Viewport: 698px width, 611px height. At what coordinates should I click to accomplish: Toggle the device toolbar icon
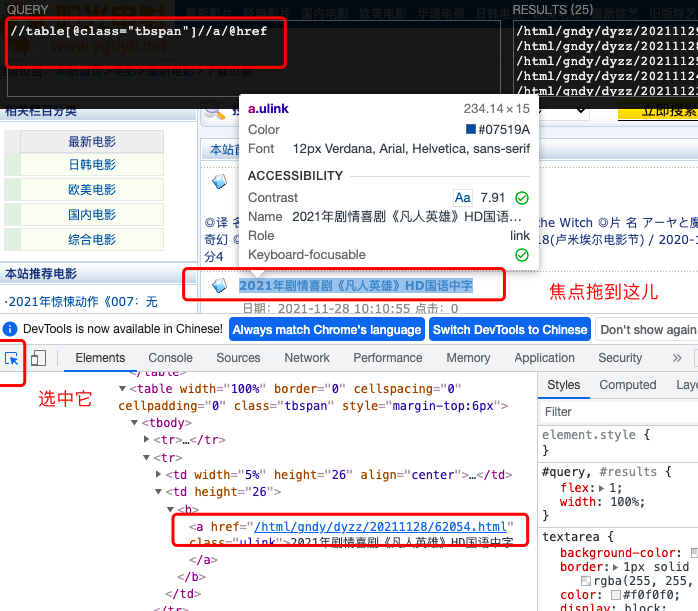coord(38,358)
